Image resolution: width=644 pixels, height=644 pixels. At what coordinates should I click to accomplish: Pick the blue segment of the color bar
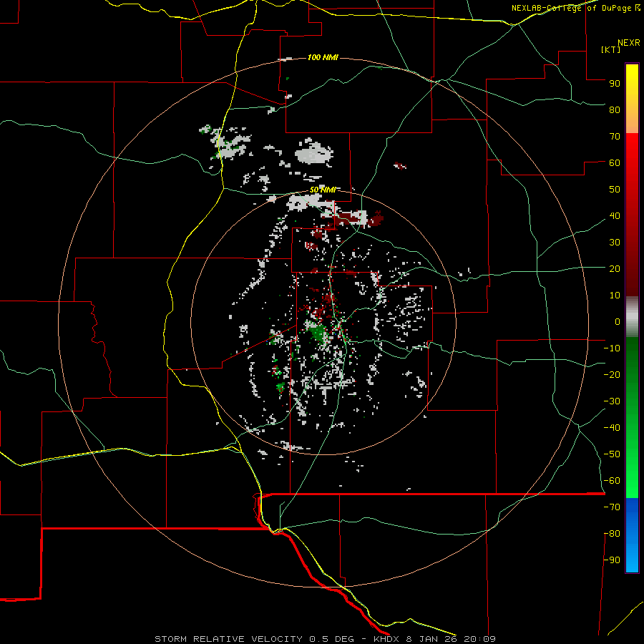pos(632,535)
